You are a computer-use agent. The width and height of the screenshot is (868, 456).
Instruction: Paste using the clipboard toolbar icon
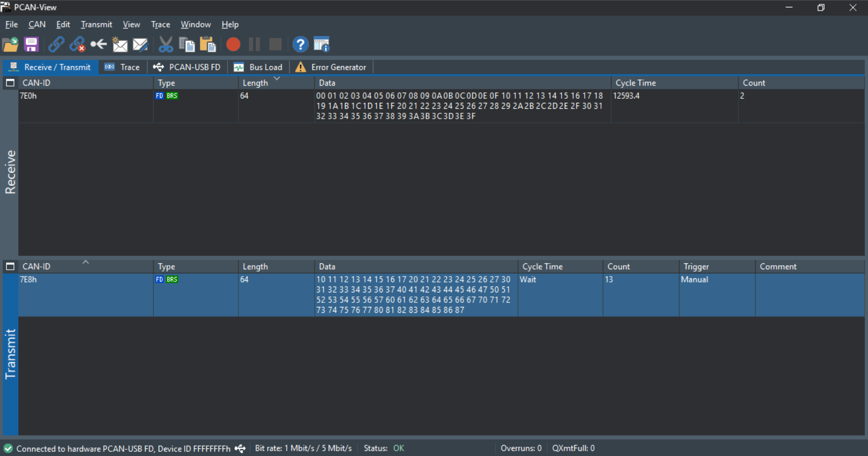pos(208,44)
